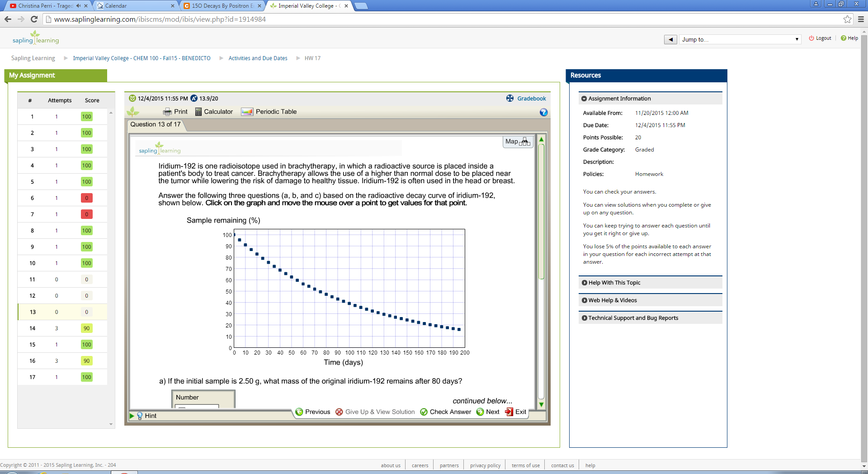Open the privacy policy footer link
Viewport: 868px width, 474px height.
[485, 465]
